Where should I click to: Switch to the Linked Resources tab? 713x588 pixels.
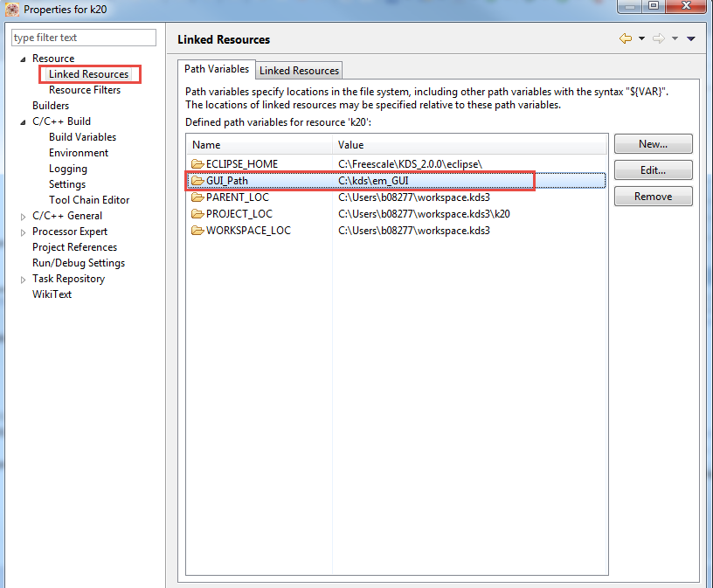point(299,71)
